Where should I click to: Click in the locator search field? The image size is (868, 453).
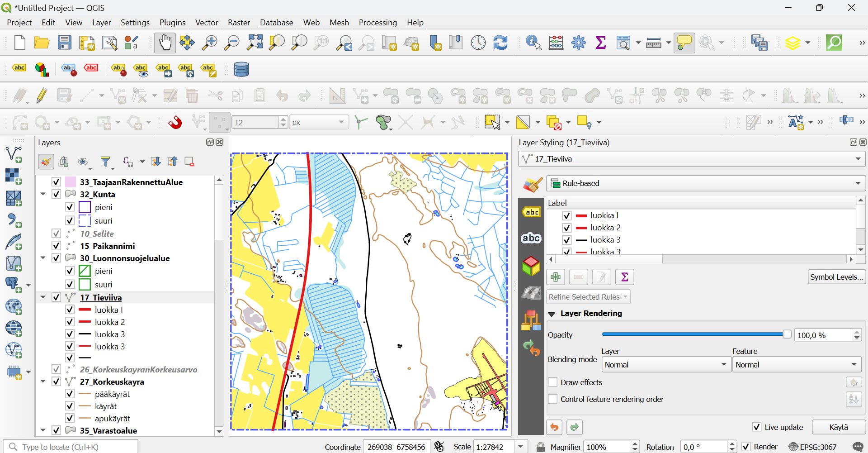tap(71, 447)
